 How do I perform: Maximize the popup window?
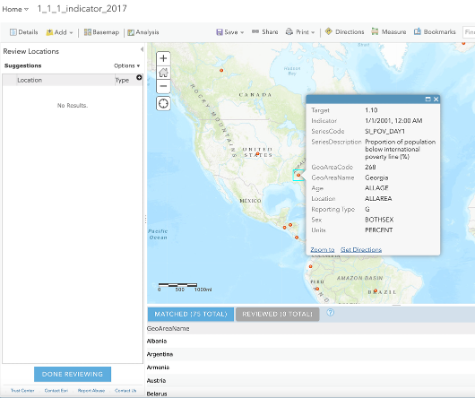428,99
